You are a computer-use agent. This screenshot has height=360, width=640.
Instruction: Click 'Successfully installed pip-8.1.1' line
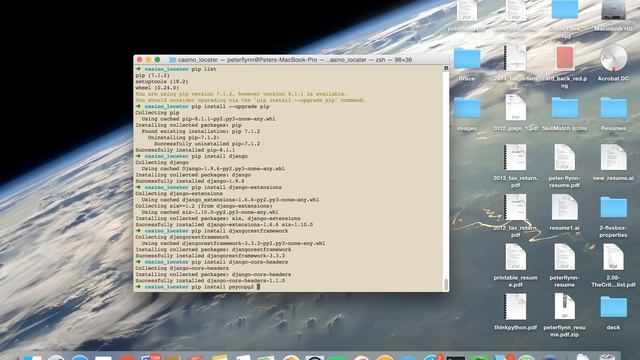185,150
